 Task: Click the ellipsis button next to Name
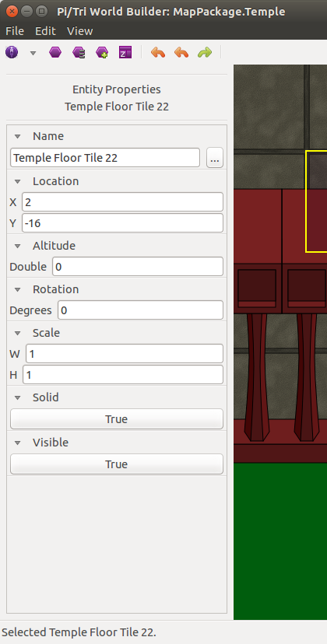(x=215, y=158)
